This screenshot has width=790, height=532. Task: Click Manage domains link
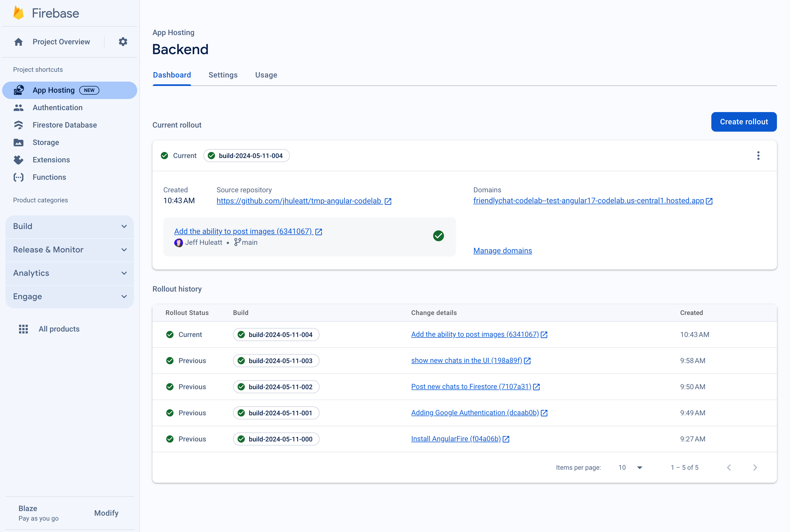[503, 250]
